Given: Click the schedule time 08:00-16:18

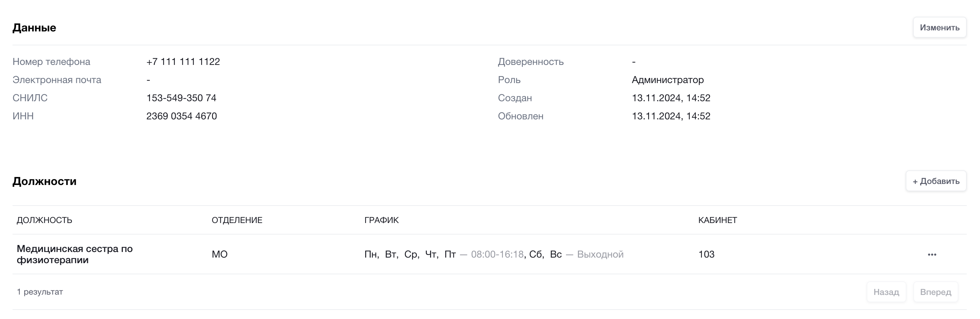Looking at the screenshot, I should click(x=497, y=254).
